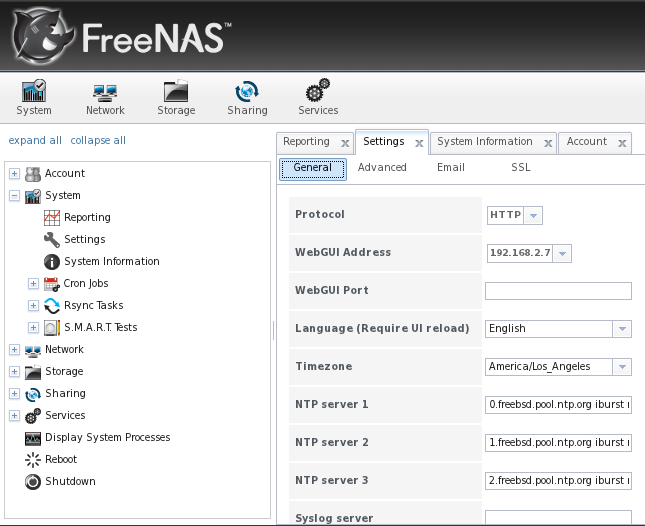This screenshot has width=645, height=526.
Task: Open Services from the top toolbar
Action: 318,97
